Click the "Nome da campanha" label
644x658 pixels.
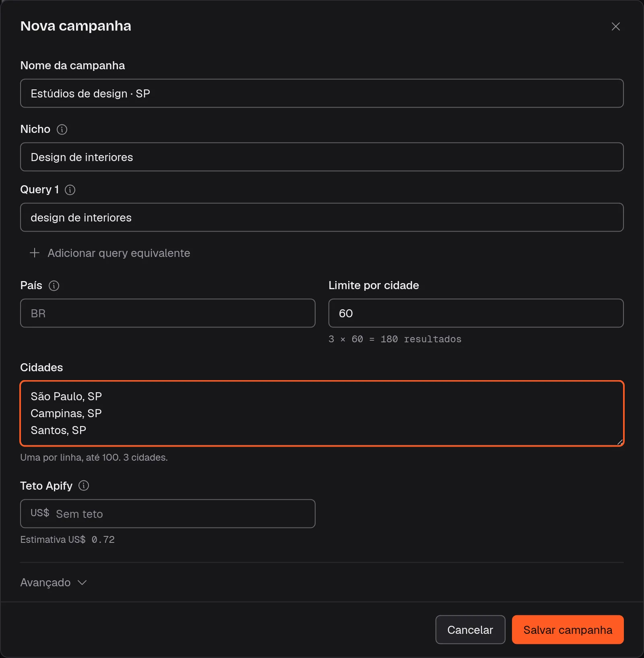point(72,65)
